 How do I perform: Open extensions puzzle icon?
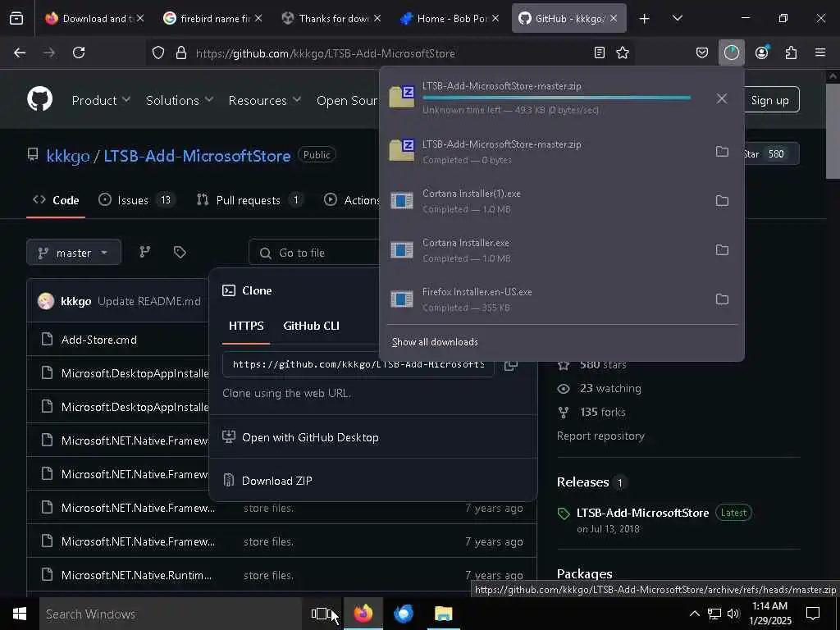point(792,52)
